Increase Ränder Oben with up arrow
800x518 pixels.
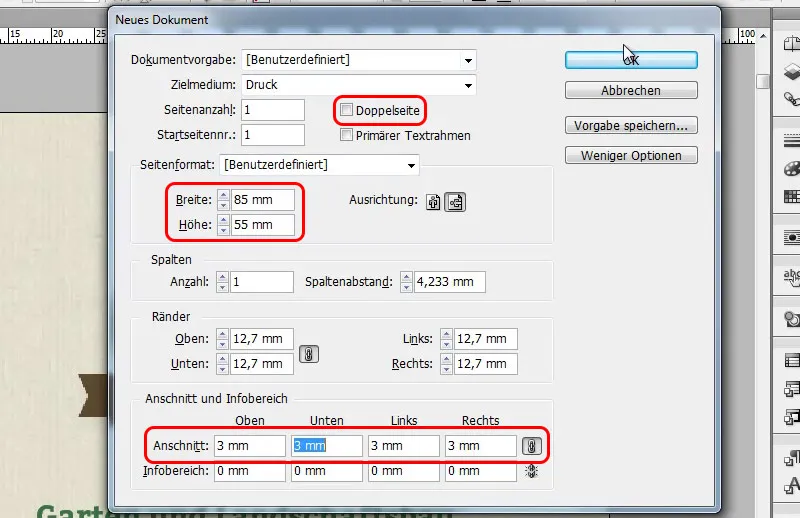pos(222,334)
